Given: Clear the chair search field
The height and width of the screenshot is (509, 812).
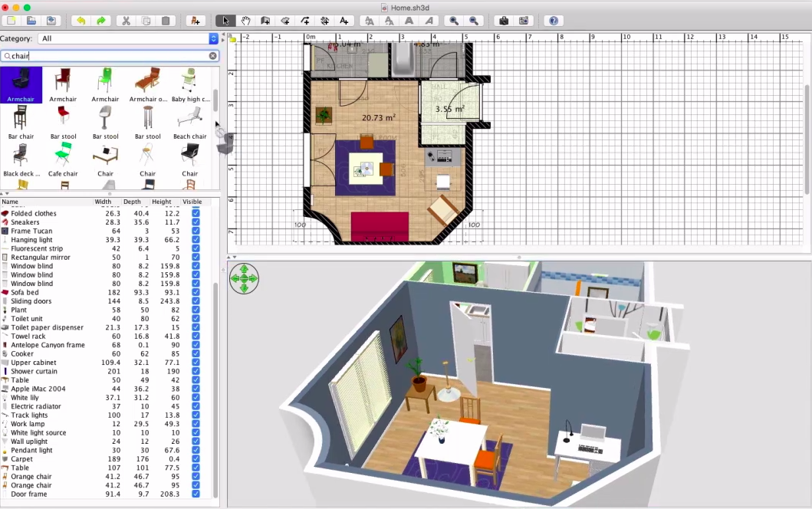Looking at the screenshot, I should (x=213, y=55).
